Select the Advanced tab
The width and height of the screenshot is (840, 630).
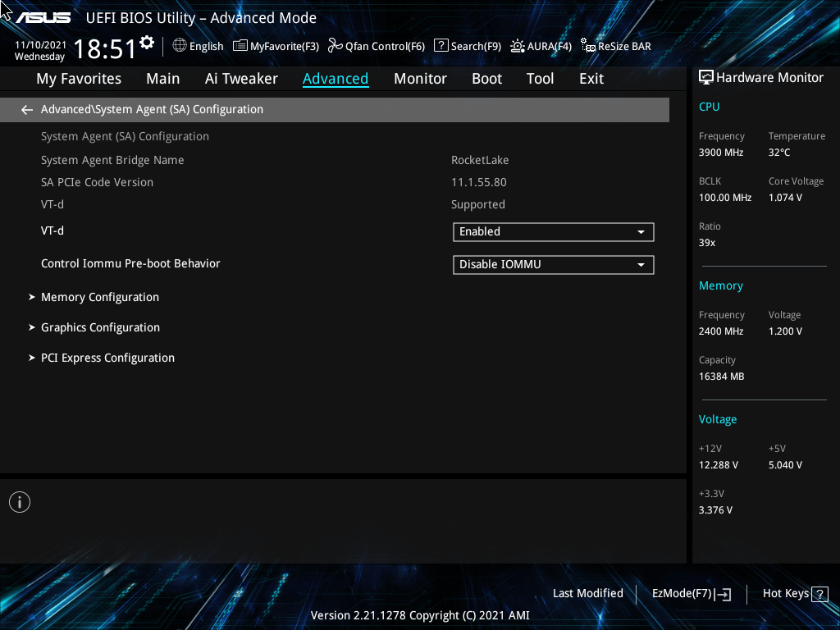click(x=336, y=79)
